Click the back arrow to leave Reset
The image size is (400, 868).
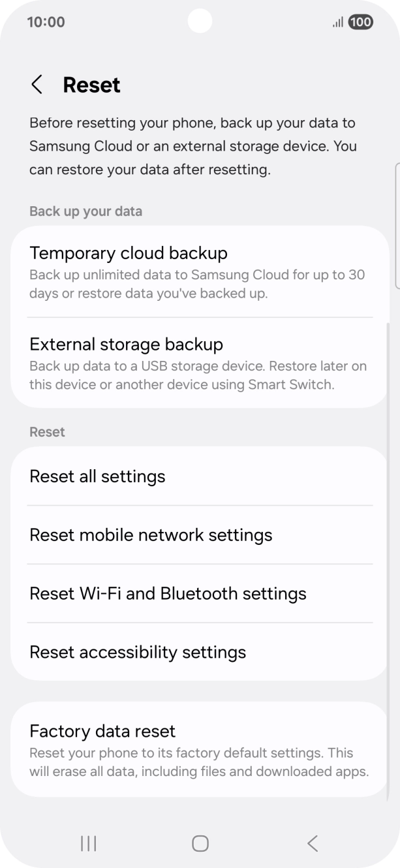click(37, 84)
